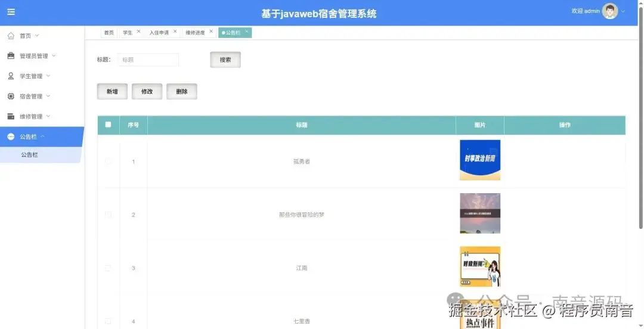Click the 序号 column header
Viewport: 644px width, 329px height.
click(134, 125)
